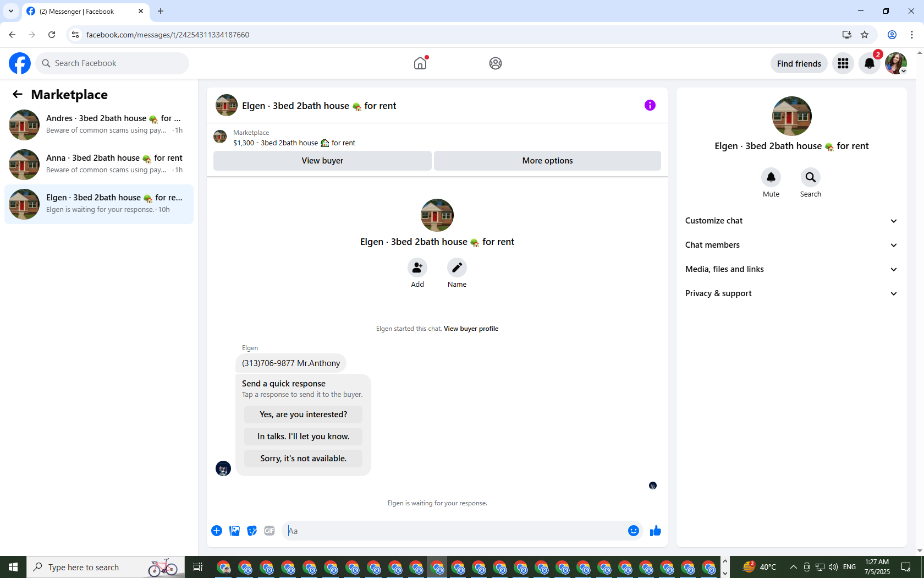This screenshot has width=924, height=578.
Task: Send a thumbs-up like
Action: tap(656, 531)
